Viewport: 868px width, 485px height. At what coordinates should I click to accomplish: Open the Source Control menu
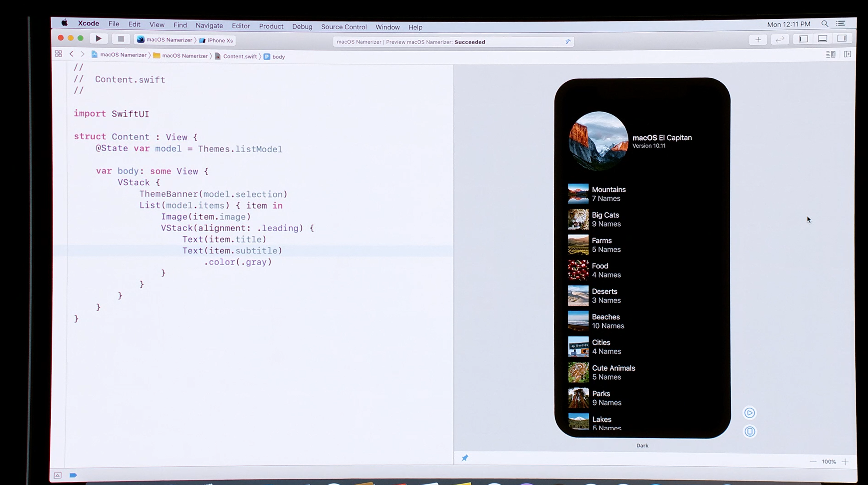click(344, 27)
